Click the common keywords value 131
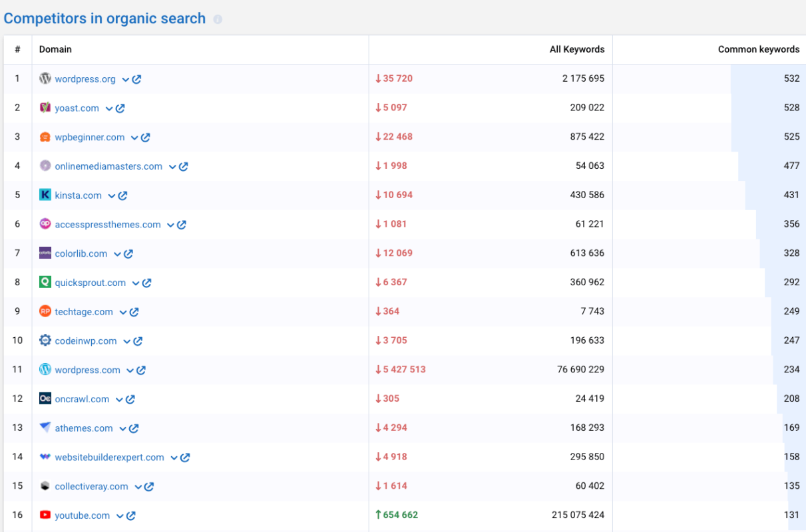 click(791, 515)
